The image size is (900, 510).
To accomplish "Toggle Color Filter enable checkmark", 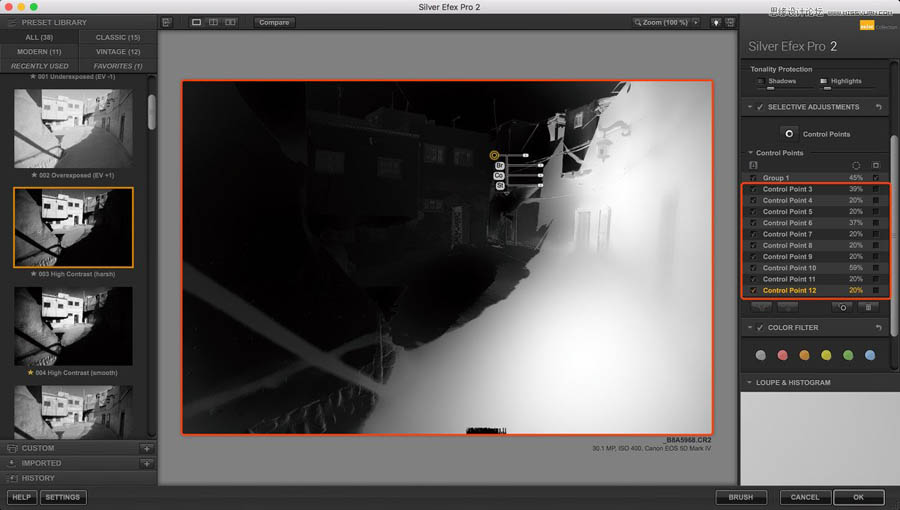I will (x=760, y=328).
